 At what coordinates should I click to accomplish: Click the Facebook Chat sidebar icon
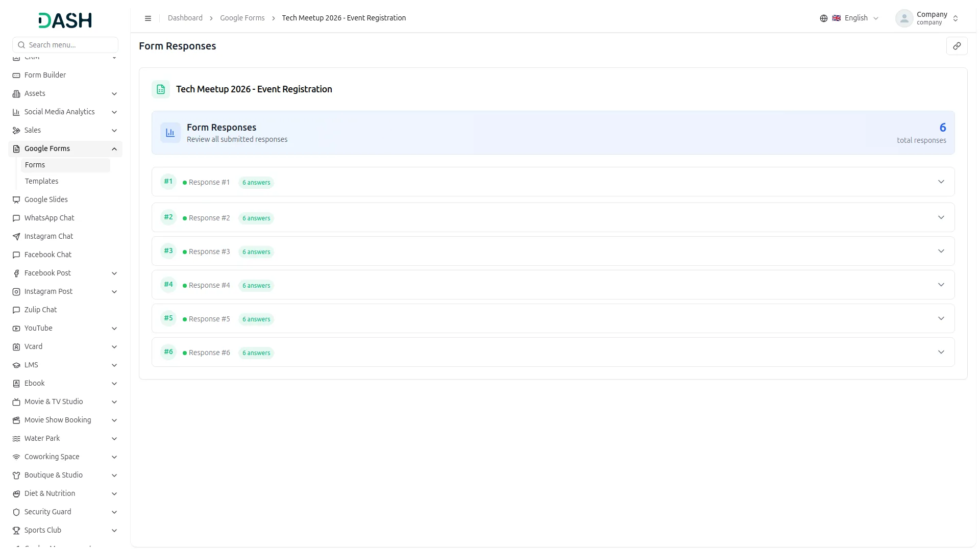(16, 255)
